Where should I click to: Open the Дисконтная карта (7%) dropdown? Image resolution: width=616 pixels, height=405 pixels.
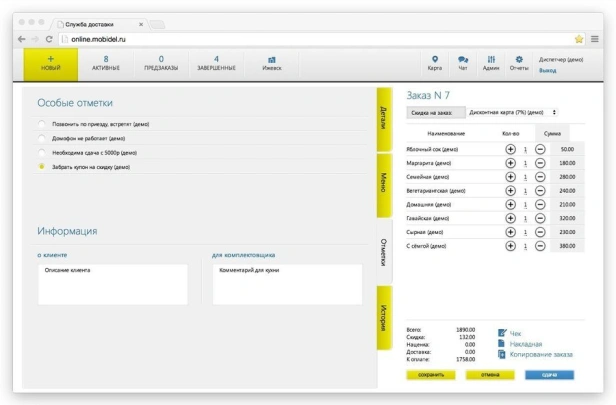[x=513, y=112]
